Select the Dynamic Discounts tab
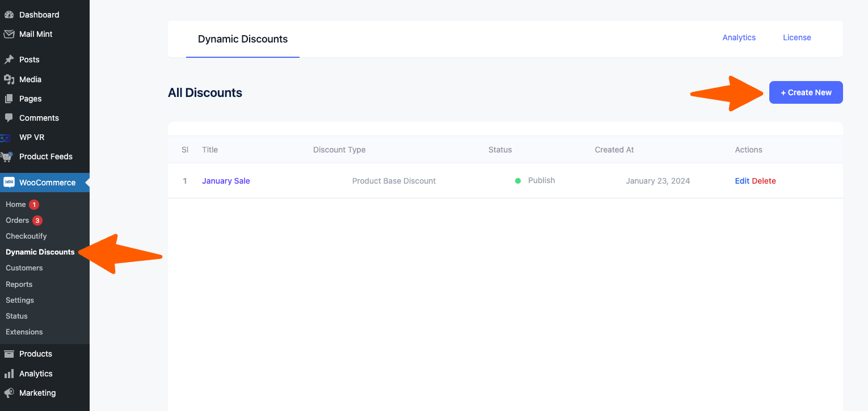 242,39
